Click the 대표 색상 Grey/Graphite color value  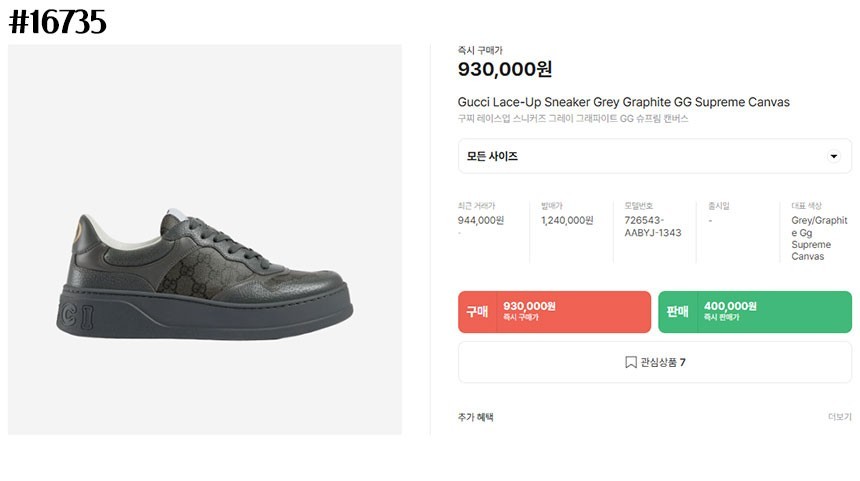pyautogui.click(x=819, y=238)
